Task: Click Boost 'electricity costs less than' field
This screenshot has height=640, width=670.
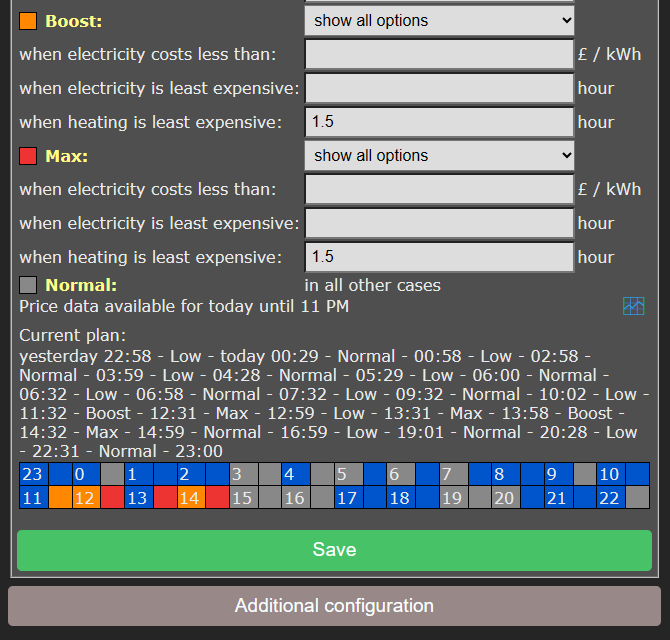Action: click(x=439, y=54)
